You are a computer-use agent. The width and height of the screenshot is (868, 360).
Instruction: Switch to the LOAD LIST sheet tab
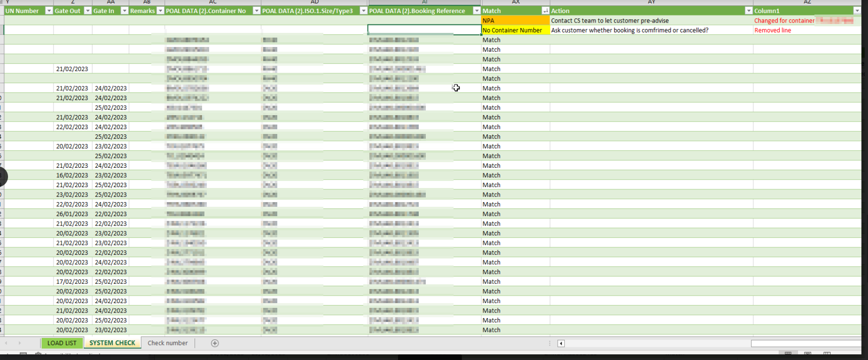[62, 343]
